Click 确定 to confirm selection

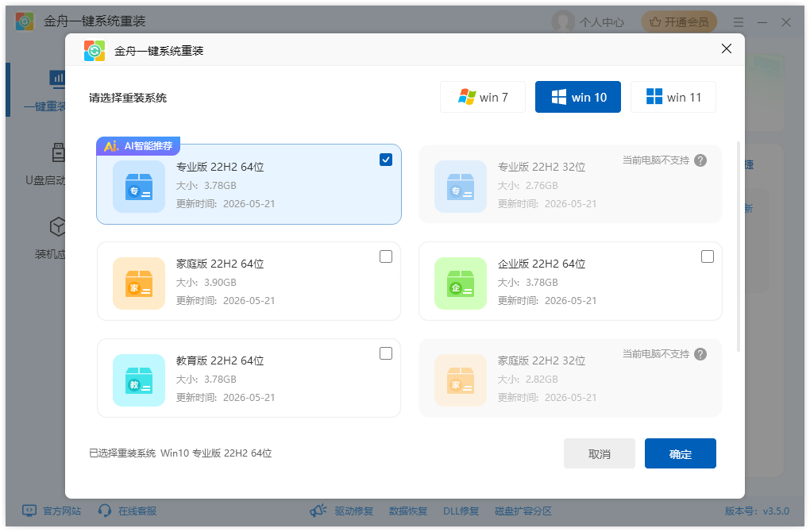point(681,453)
